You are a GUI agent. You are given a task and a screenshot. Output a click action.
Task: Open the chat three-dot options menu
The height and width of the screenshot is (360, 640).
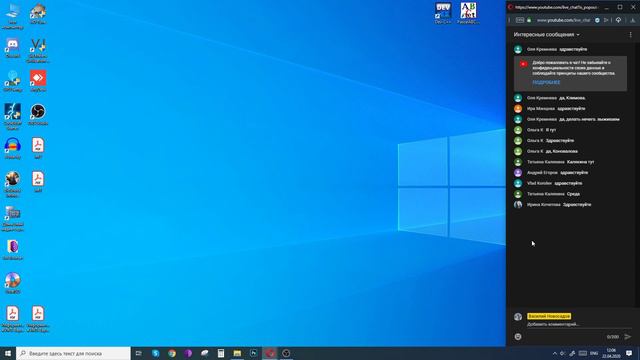(631, 35)
